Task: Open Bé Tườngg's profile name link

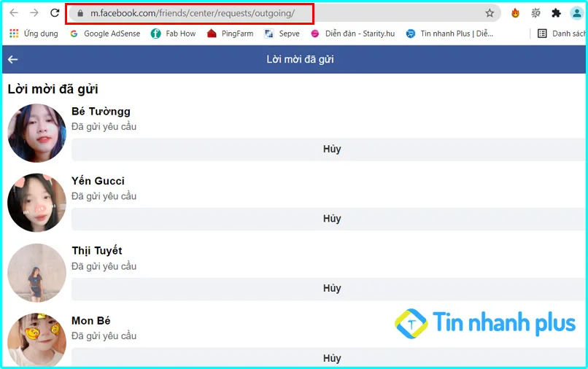Action: click(101, 112)
